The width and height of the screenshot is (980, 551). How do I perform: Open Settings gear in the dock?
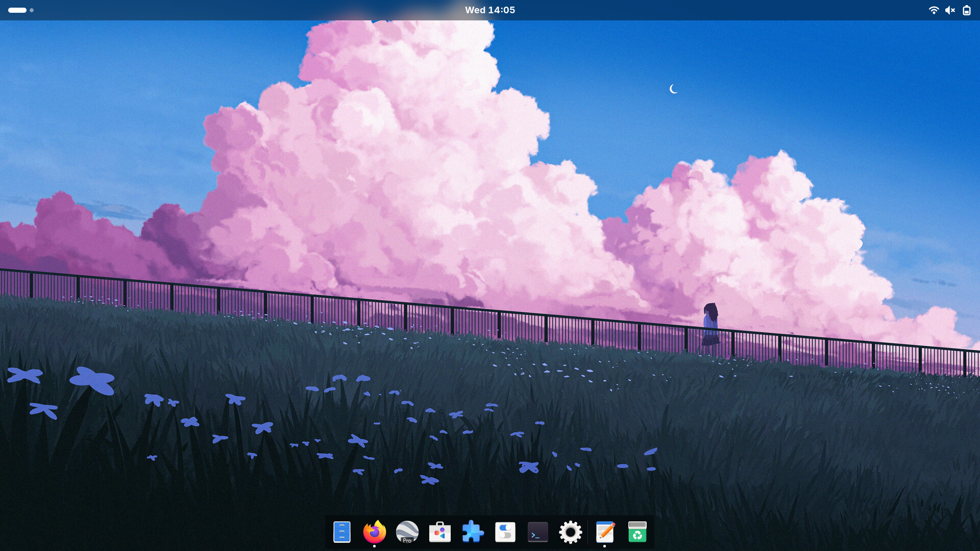[570, 532]
